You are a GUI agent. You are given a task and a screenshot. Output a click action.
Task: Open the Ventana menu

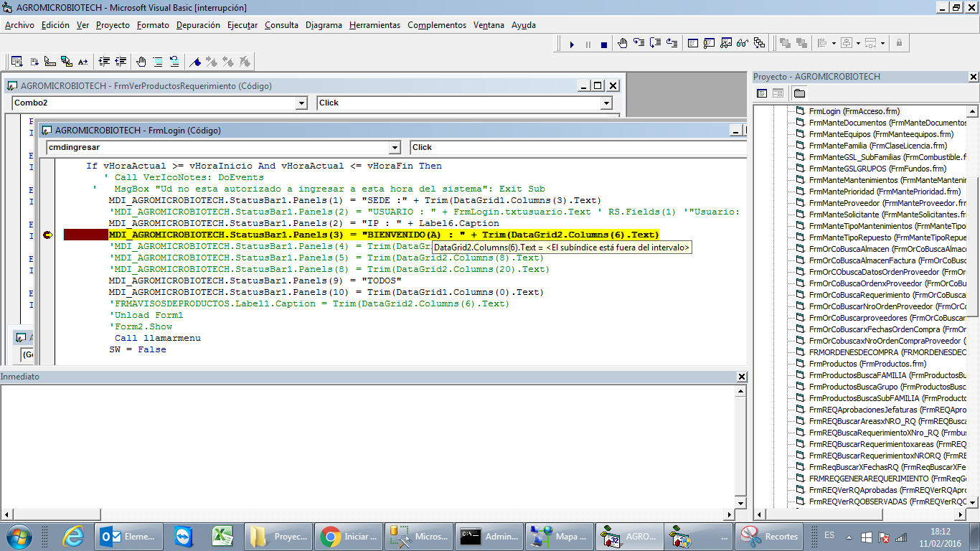pyautogui.click(x=489, y=25)
